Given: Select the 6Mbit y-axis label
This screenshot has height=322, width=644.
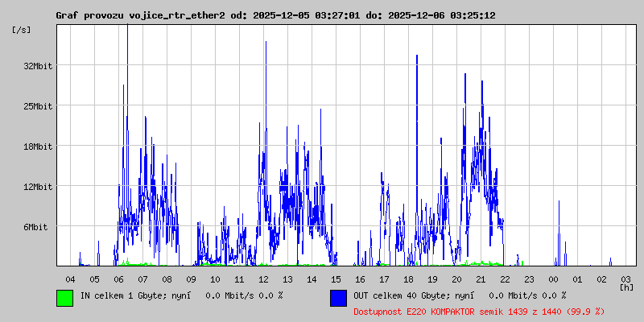Looking at the screenshot, I should click(35, 227).
